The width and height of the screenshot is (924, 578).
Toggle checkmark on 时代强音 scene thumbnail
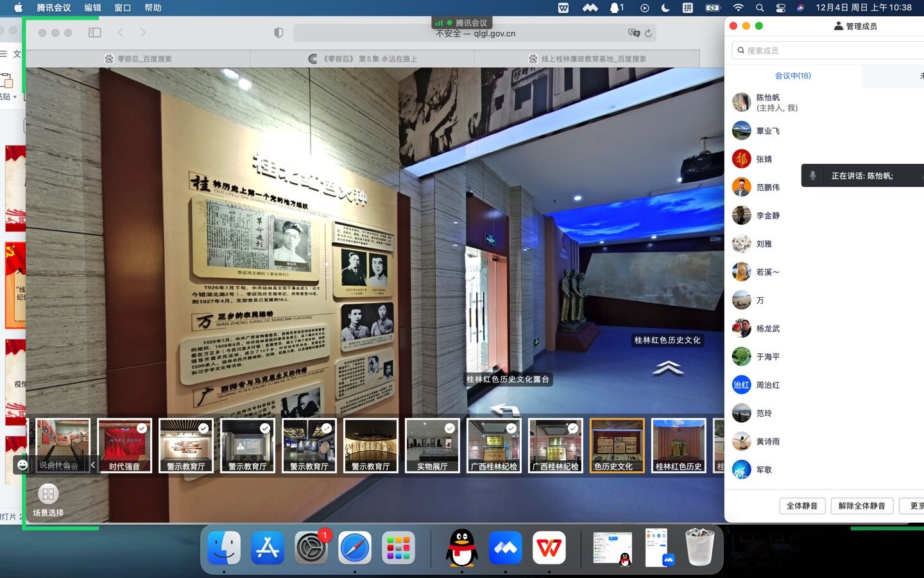[x=142, y=428]
